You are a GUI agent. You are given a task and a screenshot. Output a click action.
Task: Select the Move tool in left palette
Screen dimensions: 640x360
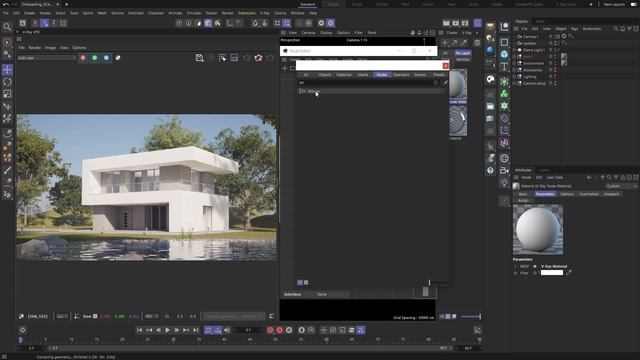[x=7, y=70]
